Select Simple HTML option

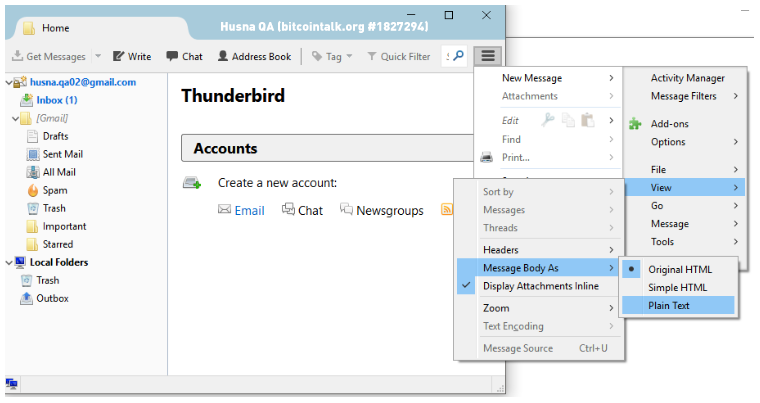coord(679,288)
